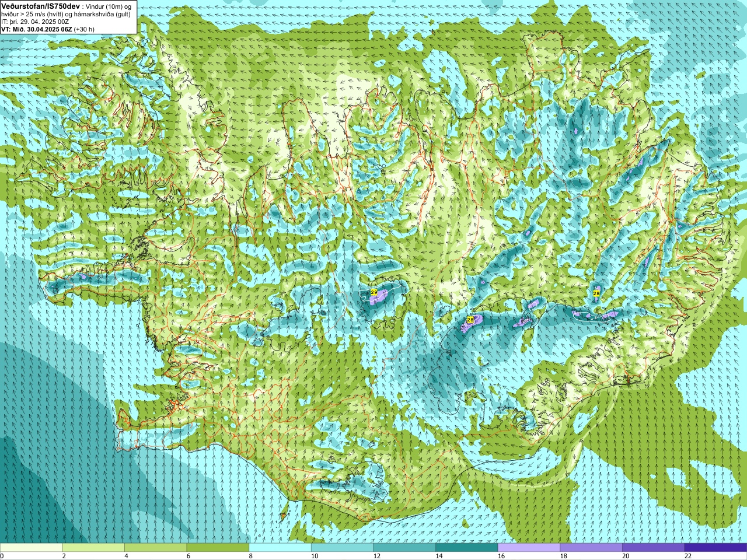Click scale tick label "18"
The width and height of the screenshot is (747, 560).
(563, 556)
